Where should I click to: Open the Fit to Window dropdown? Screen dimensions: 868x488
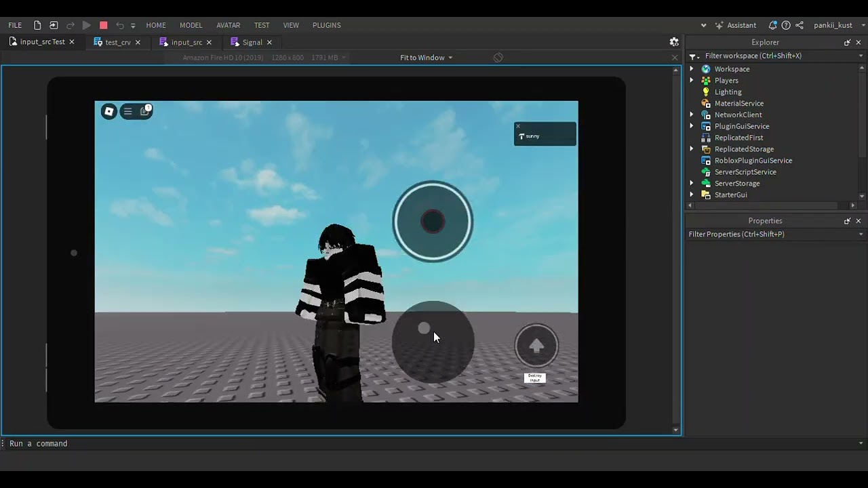pyautogui.click(x=426, y=58)
